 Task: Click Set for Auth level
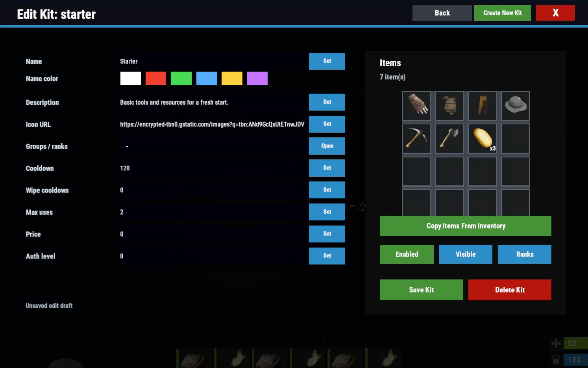click(327, 256)
